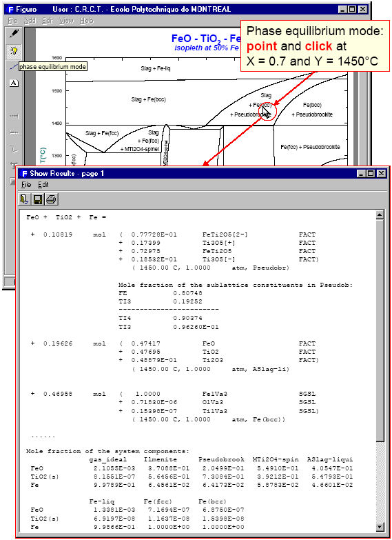Click down arrow of Show Results scrollbar

[380, 527]
